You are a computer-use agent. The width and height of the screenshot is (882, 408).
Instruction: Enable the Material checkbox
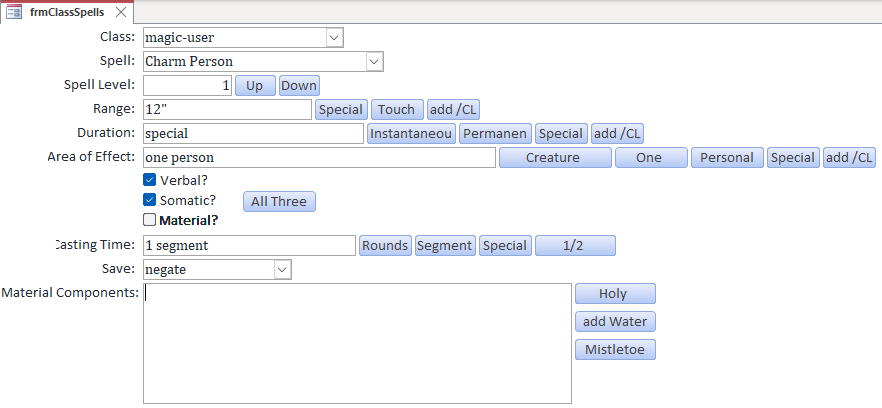[150, 220]
